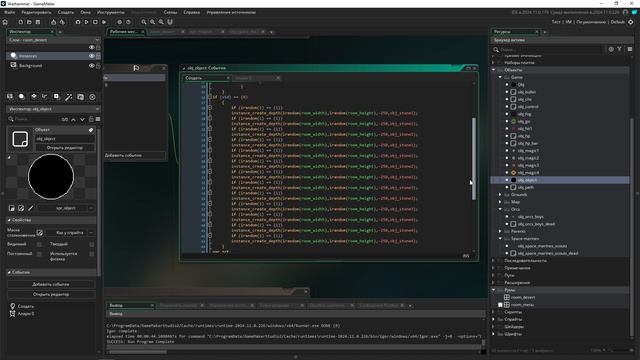Enable the Твердый checkbox
Image resolution: width=640 pixels, height=360 pixels.
click(92, 244)
